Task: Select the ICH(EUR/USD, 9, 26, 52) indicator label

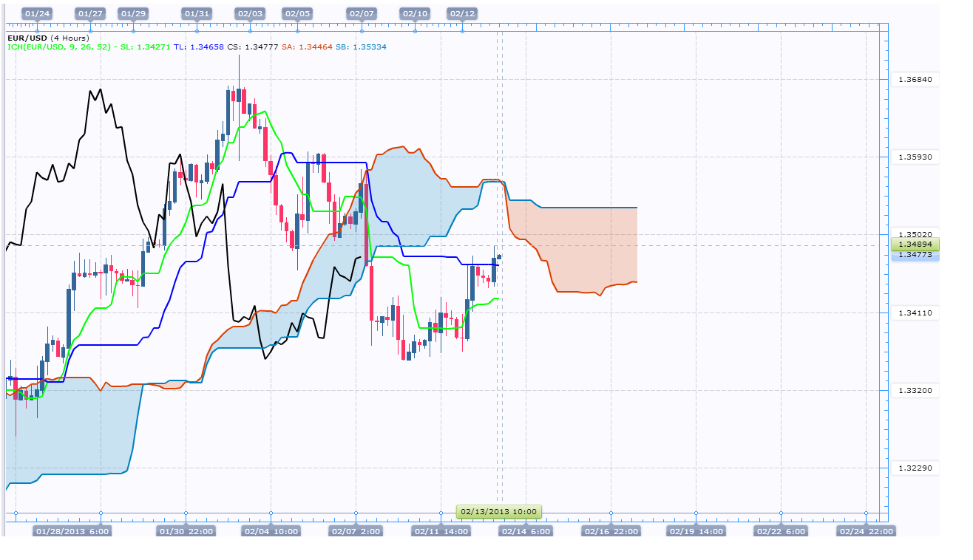Action: pyautogui.click(x=58, y=47)
